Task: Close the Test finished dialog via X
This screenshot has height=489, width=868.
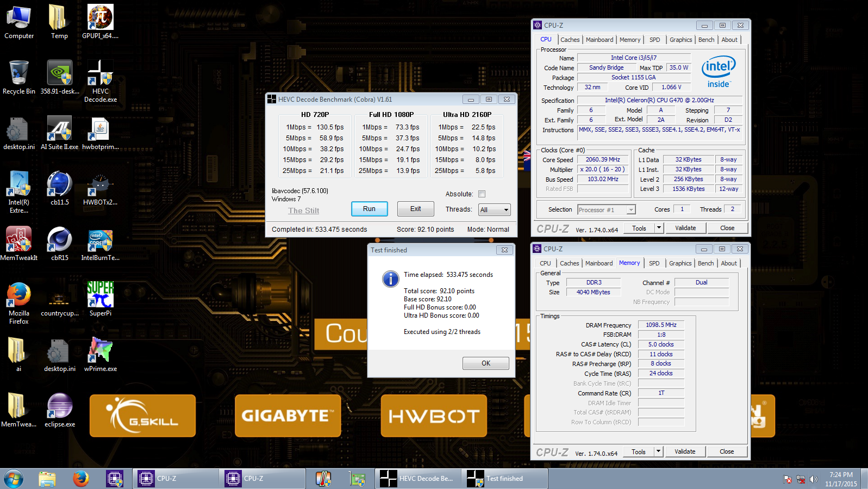Action: (504, 250)
